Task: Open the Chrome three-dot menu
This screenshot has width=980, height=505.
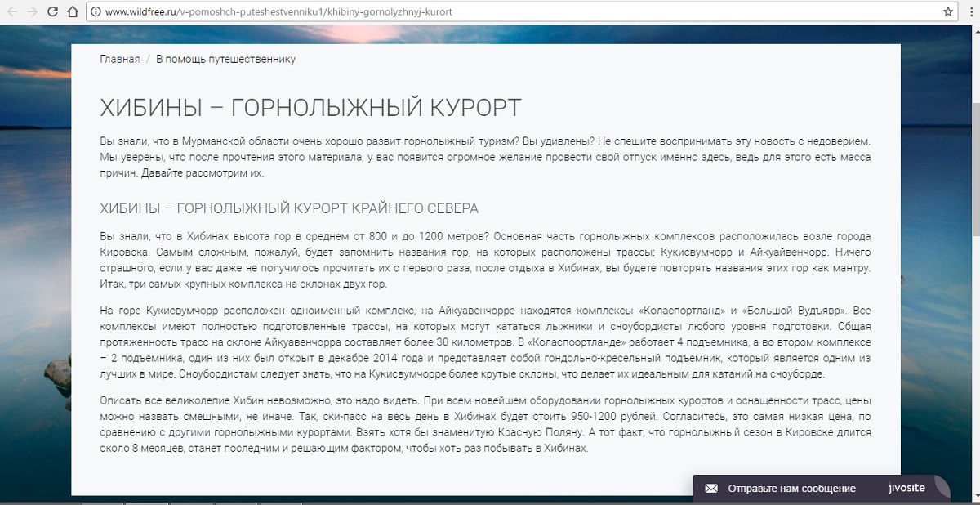Action: click(970, 12)
